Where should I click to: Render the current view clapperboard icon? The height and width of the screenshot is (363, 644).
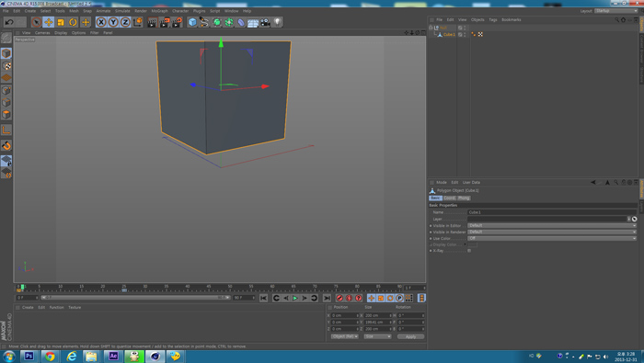pyautogui.click(x=152, y=22)
